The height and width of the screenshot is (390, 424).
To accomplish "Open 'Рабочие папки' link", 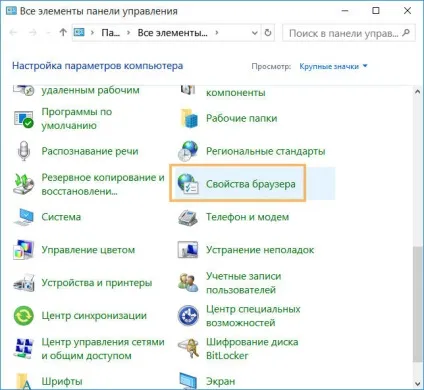I will (241, 118).
